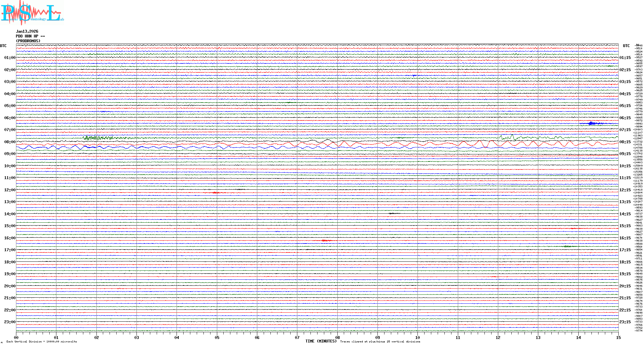Click the 08:00 hour label on left
This screenshot has height=346, width=644.
(10, 142)
